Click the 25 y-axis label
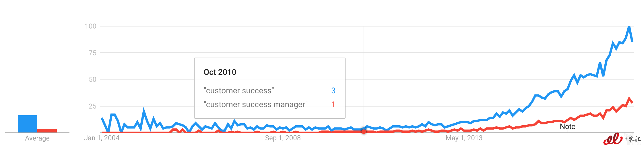 pyautogui.click(x=92, y=106)
